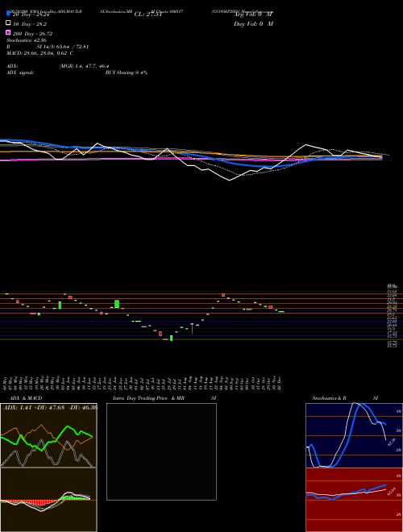Click the 65.64 value label in the red RSI panel
403x532 pixels.
click(392, 492)
